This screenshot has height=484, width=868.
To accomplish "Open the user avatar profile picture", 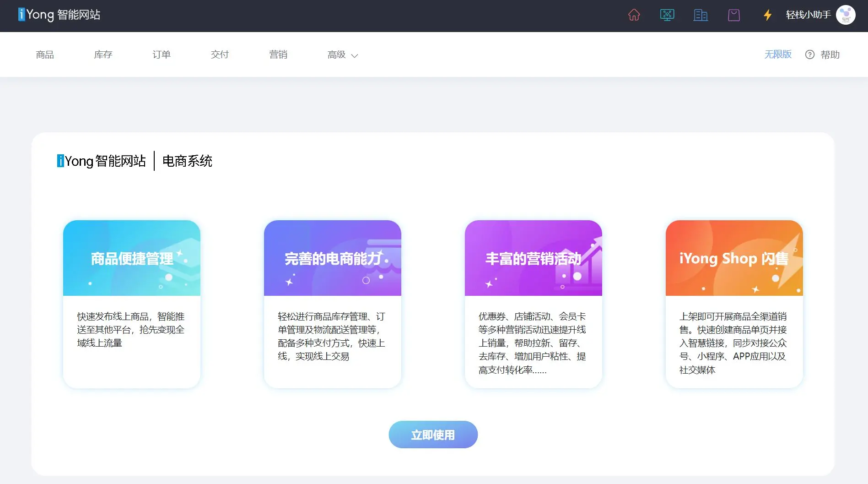I will [846, 15].
